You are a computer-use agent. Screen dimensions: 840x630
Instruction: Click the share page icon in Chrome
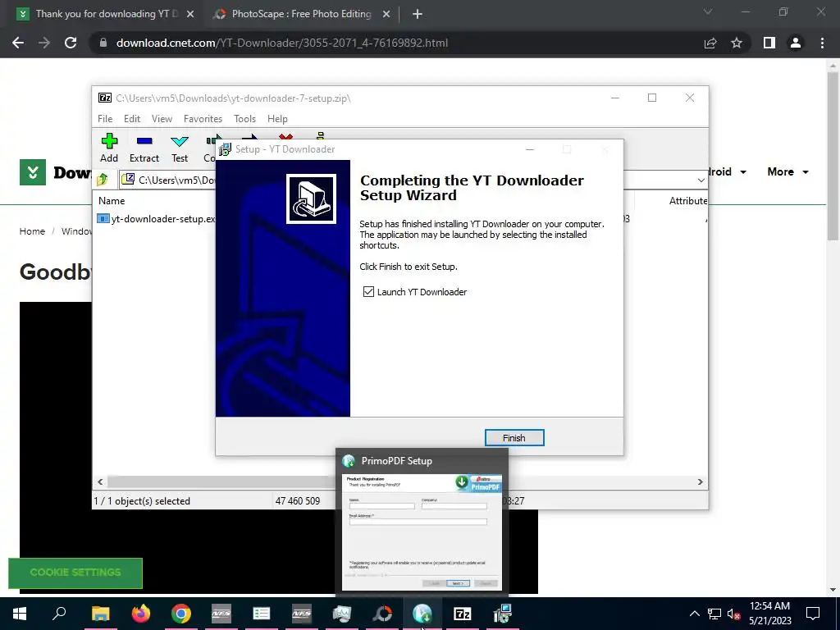point(710,43)
